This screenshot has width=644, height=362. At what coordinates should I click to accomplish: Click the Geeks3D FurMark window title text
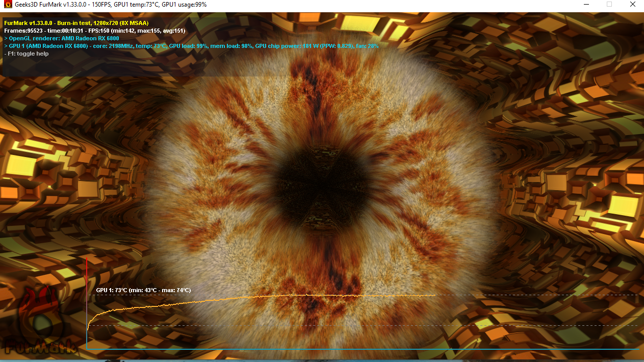coord(111,5)
